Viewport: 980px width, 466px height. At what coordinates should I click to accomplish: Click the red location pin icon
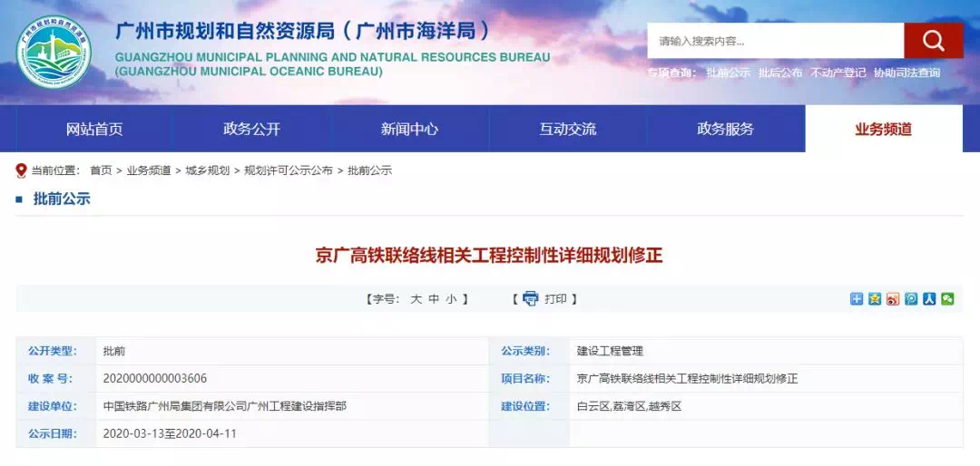pyautogui.click(x=21, y=170)
